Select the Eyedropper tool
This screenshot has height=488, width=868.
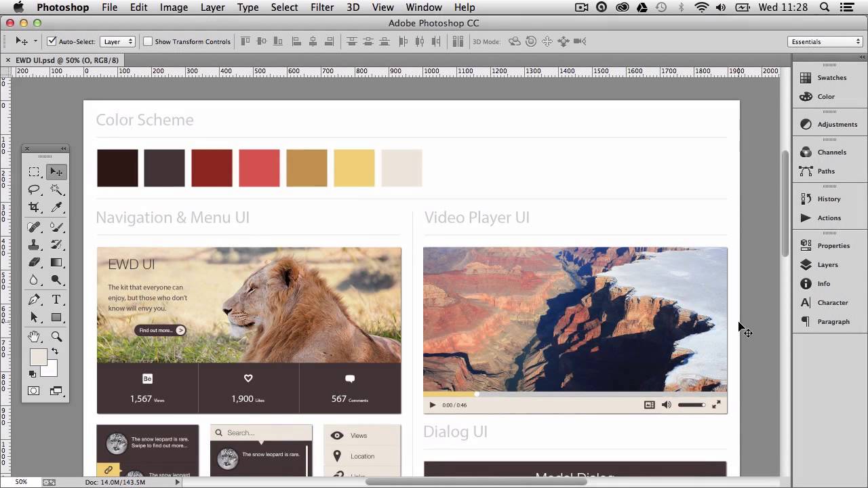tap(56, 207)
